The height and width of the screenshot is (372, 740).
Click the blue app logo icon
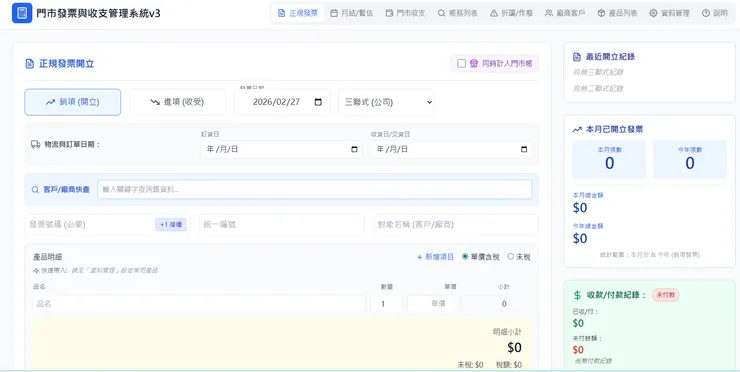(22, 13)
